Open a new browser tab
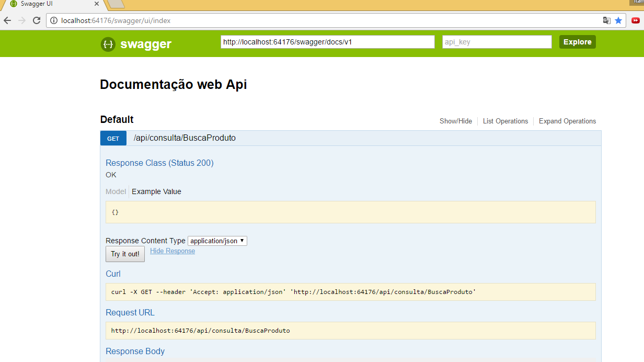644x362 pixels. [116, 4]
